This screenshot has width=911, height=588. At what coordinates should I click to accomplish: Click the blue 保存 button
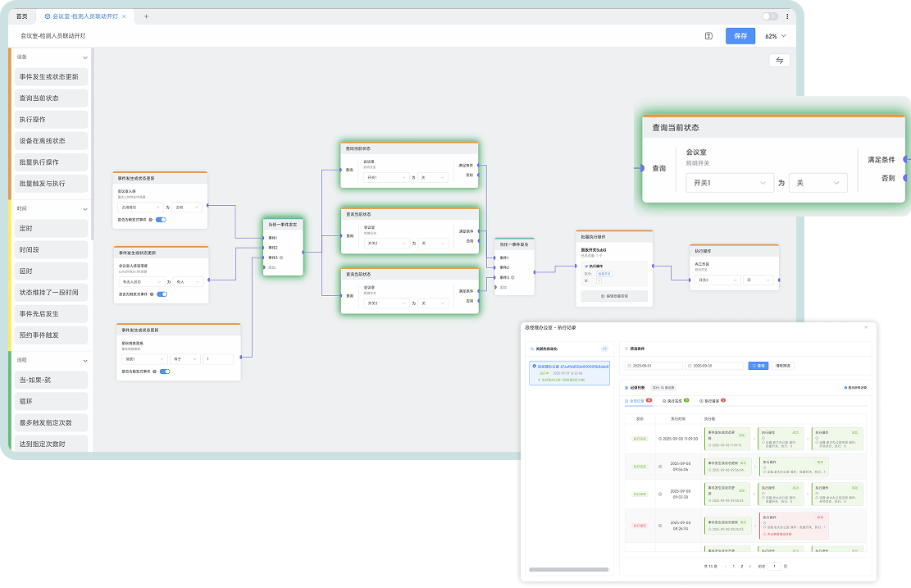[x=740, y=36]
